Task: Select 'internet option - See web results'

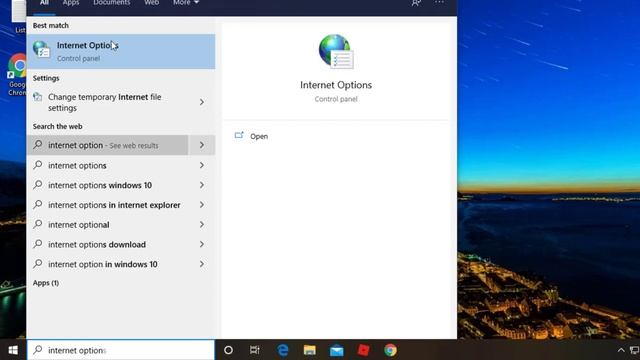Action: click(x=107, y=145)
